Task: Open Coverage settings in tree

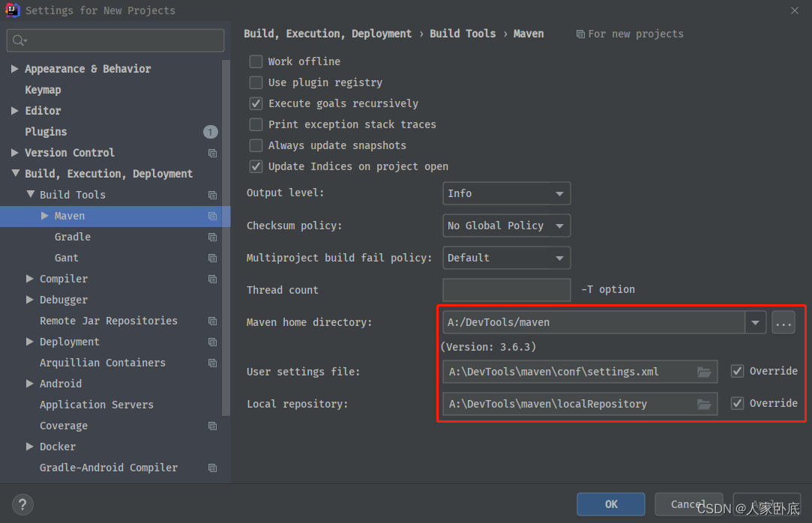Action: [x=64, y=426]
